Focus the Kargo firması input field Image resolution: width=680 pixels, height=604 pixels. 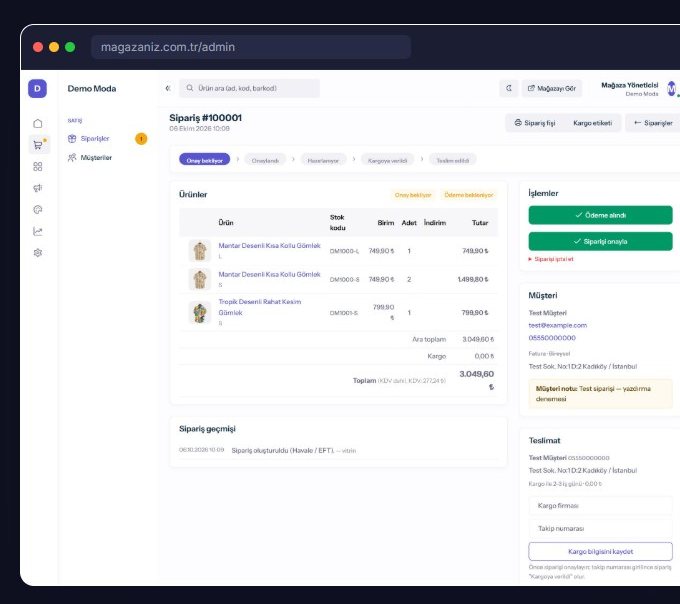point(600,506)
